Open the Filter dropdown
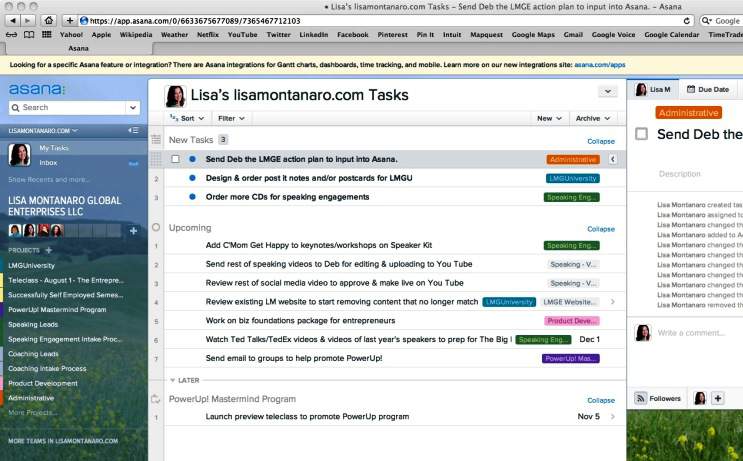The width and height of the screenshot is (743, 461). coord(231,118)
